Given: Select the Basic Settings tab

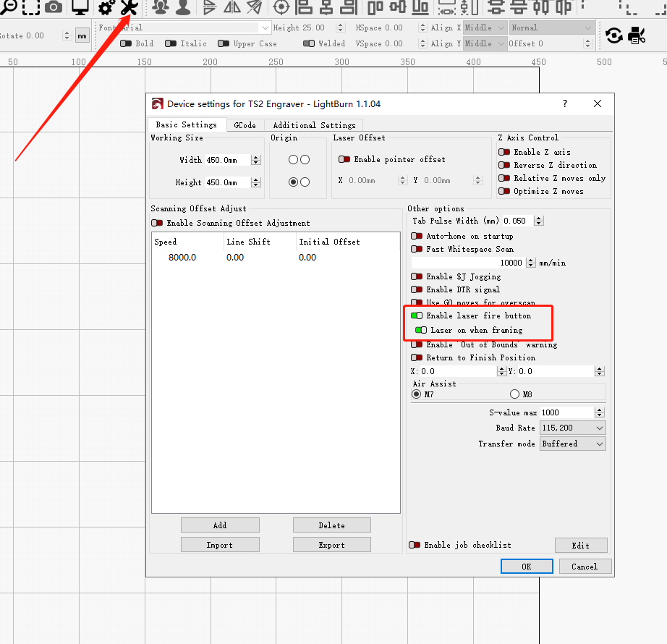Looking at the screenshot, I should point(187,124).
